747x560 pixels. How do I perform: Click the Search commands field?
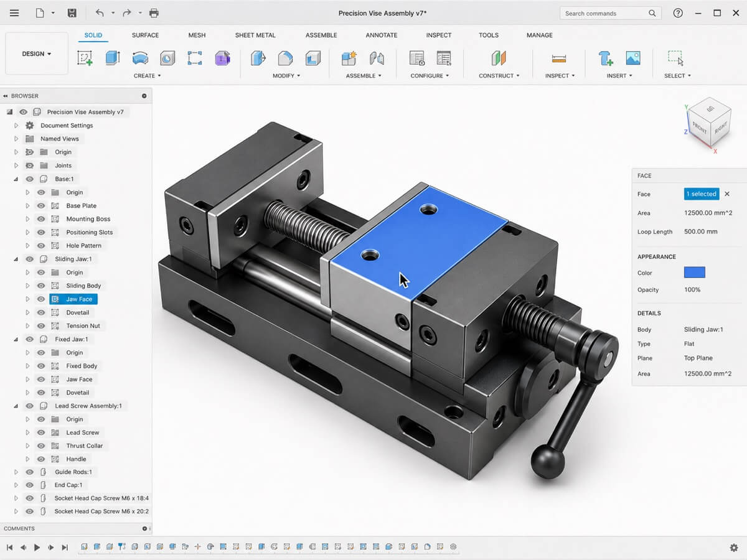[x=609, y=13]
